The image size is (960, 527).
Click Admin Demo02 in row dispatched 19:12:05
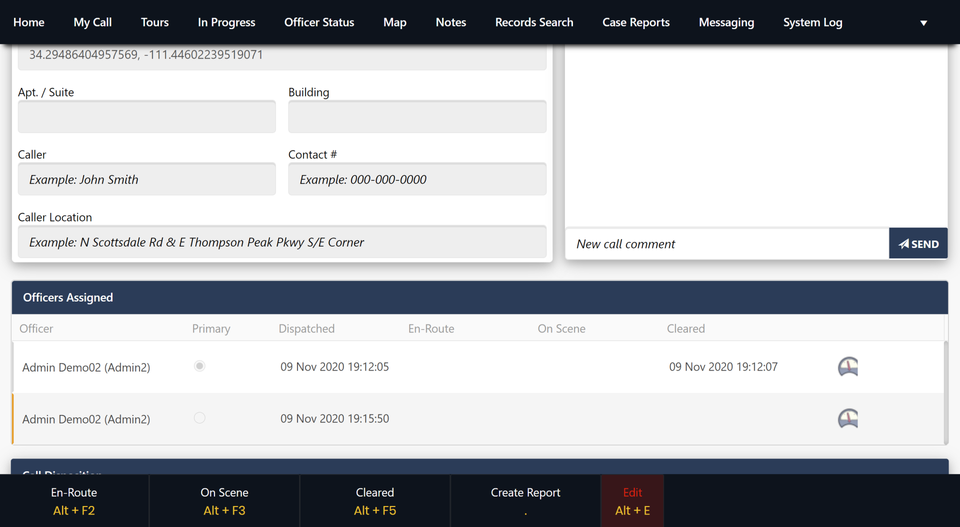(86, 367)
